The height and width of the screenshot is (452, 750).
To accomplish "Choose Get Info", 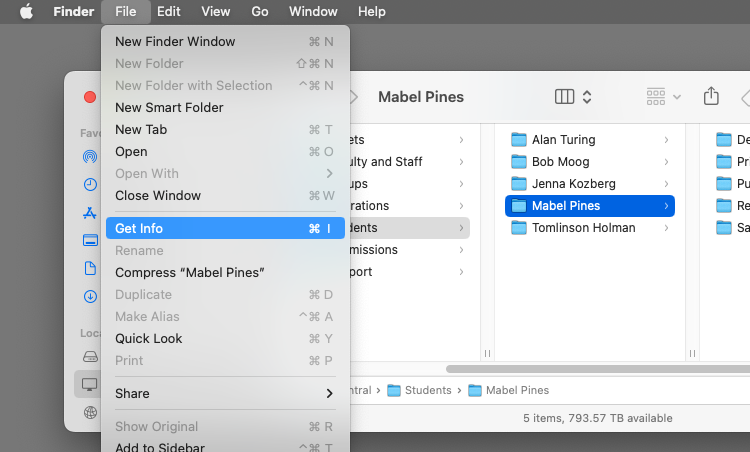I will tap(225, 228).
